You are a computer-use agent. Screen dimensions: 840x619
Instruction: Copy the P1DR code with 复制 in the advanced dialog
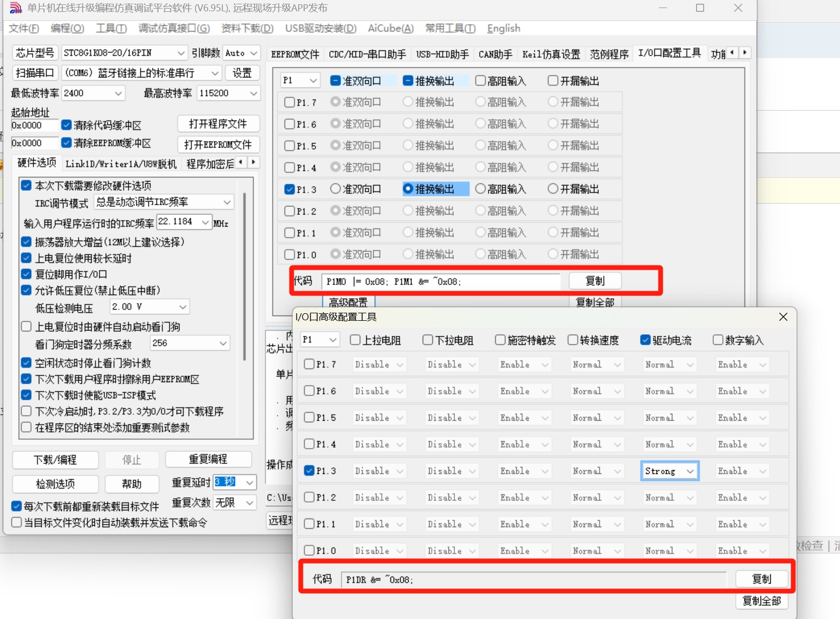tap(762, 579)
